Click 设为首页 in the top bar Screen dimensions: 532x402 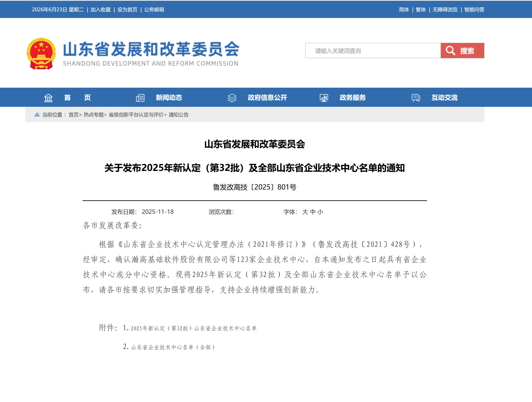pos(127,10)
